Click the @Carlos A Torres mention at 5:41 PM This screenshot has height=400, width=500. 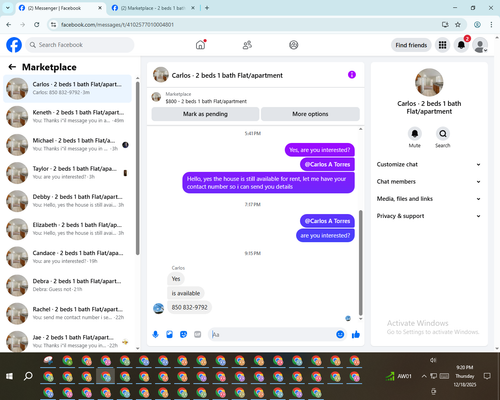point(327,164)
